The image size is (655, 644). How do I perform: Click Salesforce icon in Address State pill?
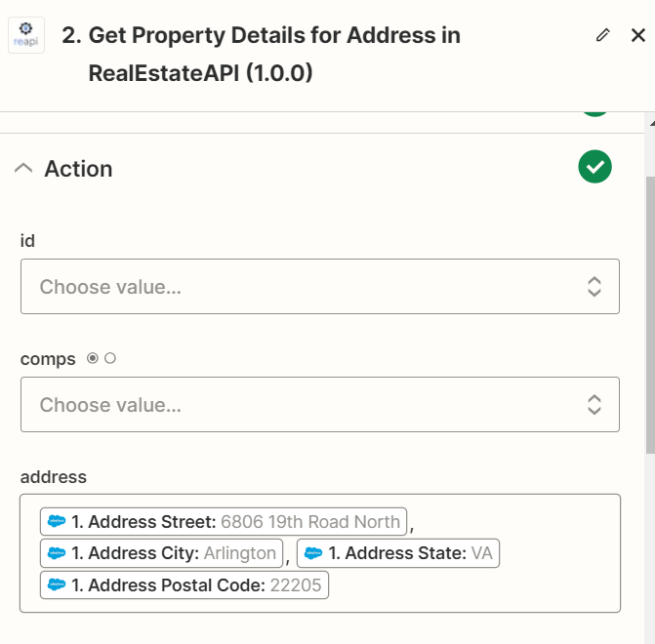313,553
